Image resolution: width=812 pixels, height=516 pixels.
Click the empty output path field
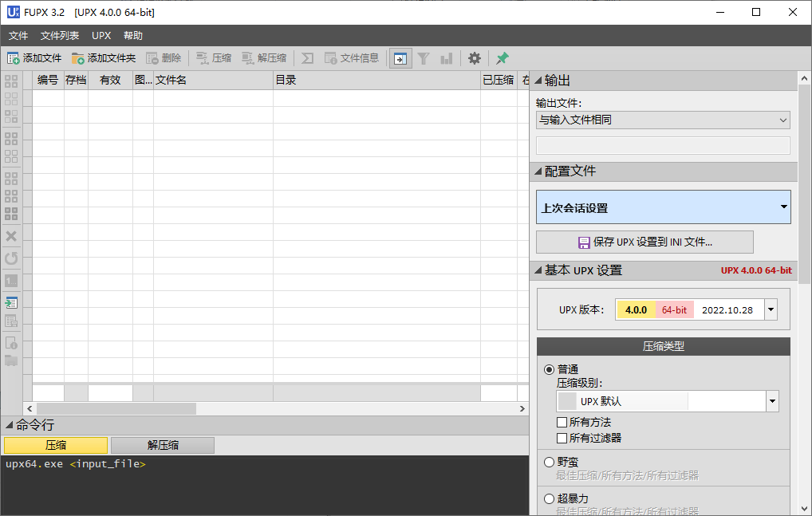click(x=663, y=145)
